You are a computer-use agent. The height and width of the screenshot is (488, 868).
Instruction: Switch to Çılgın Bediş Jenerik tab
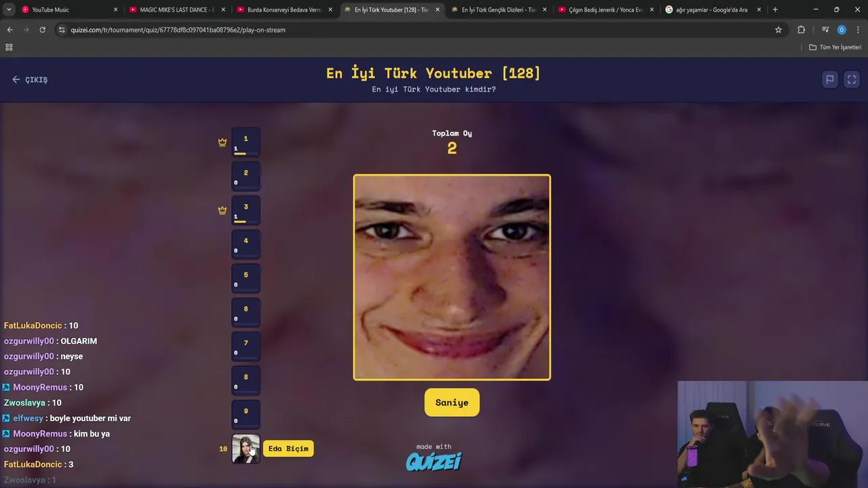tap(606, 9)
